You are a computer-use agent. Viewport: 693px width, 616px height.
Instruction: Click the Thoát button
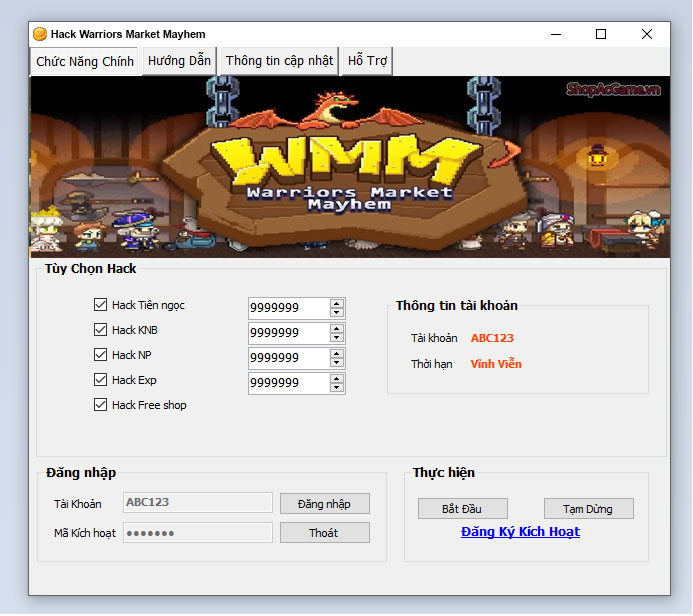coord(324,533)
